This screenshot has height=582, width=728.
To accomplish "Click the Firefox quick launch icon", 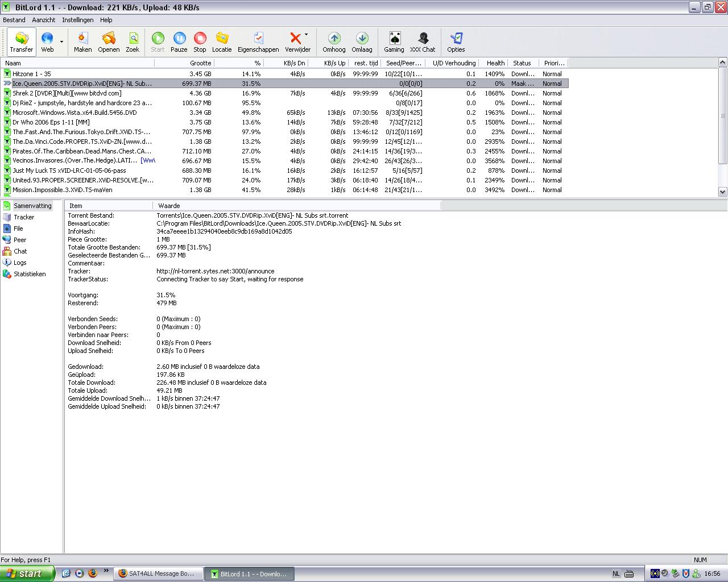I will [93, 573].
